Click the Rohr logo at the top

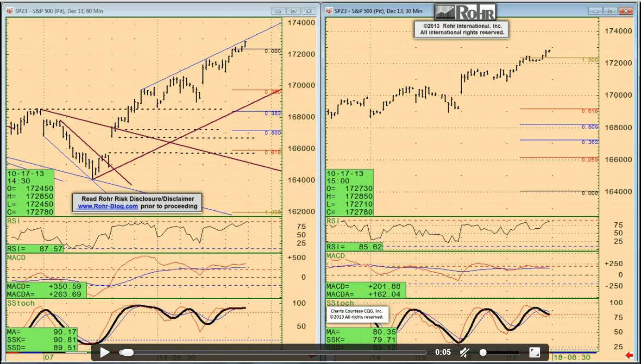[465, 12]
